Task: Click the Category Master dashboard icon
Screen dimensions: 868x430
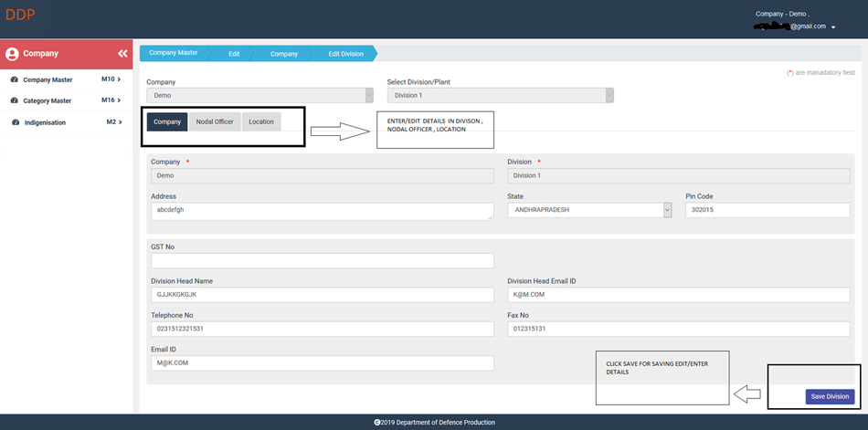Action: [15, 100]
